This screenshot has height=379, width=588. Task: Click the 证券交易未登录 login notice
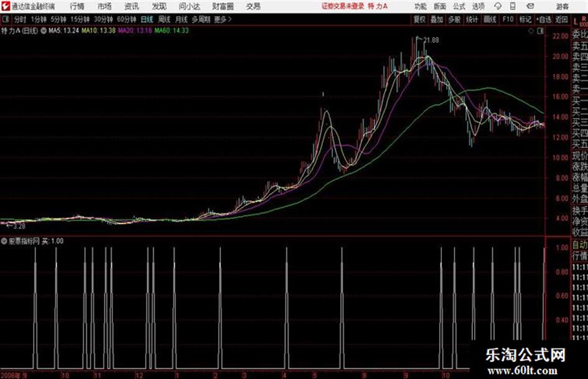tap(343, 6)
